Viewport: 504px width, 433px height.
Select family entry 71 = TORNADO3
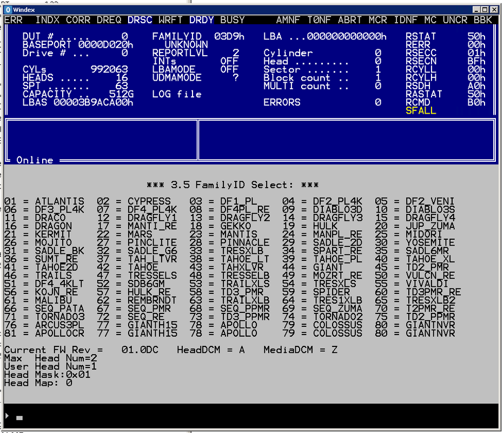(44, 317)
